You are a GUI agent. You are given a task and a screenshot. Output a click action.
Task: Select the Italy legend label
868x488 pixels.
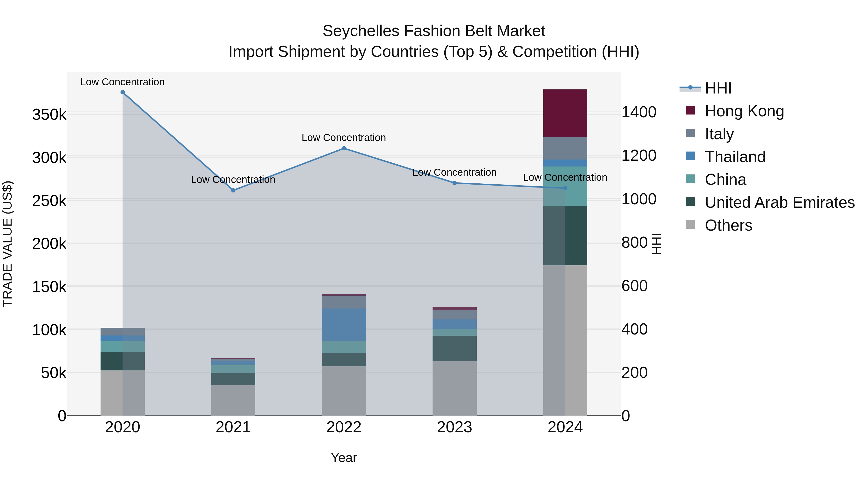coord(719,134)
